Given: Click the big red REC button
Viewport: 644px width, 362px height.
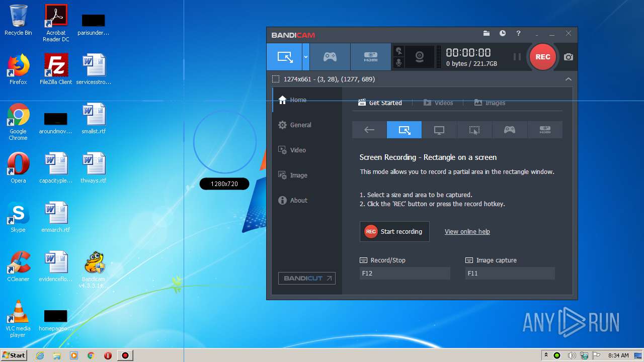Looking at the screenshot, I should 542,57.
